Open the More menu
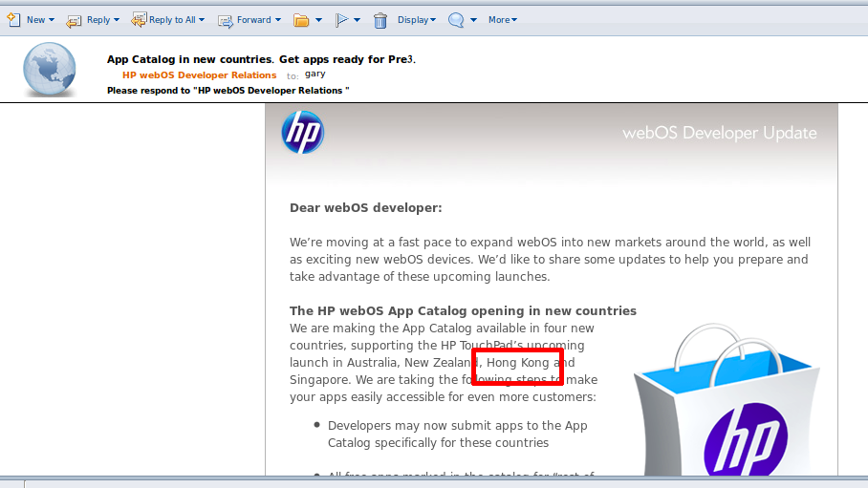This screenshot has width=868, height=488. (x=503, y=20)
